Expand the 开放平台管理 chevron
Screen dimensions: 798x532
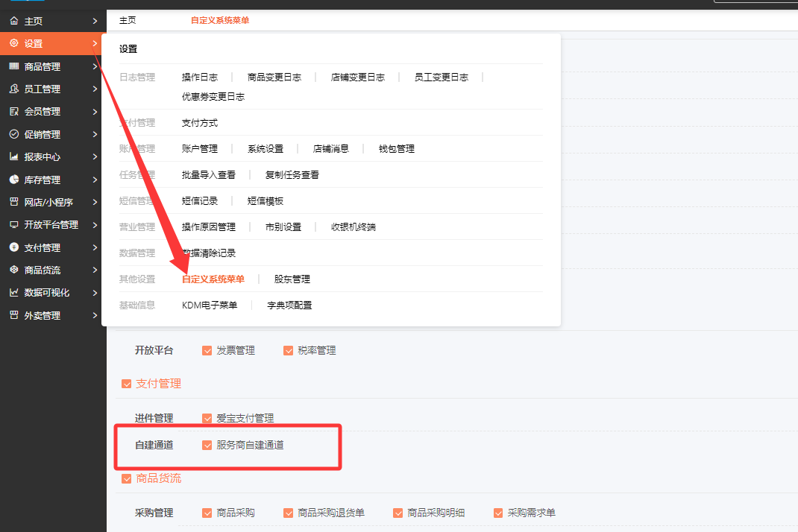pyautogui.click(x=95, y=225)
